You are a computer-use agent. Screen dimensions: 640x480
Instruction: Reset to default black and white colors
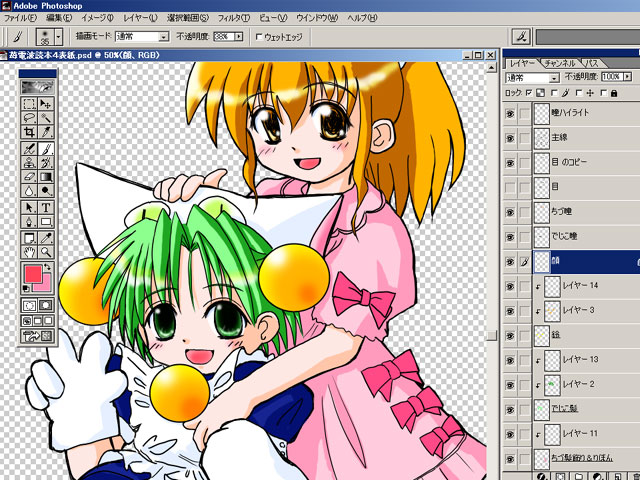click(26, 289)
